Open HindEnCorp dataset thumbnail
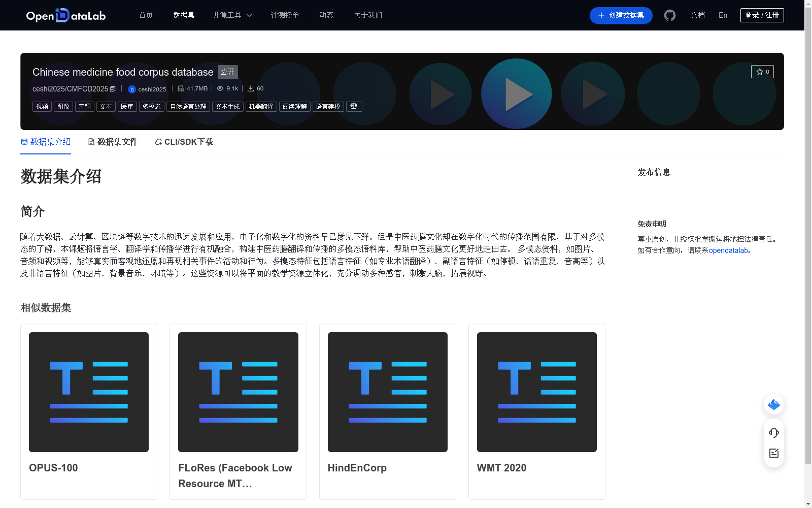 388,392
